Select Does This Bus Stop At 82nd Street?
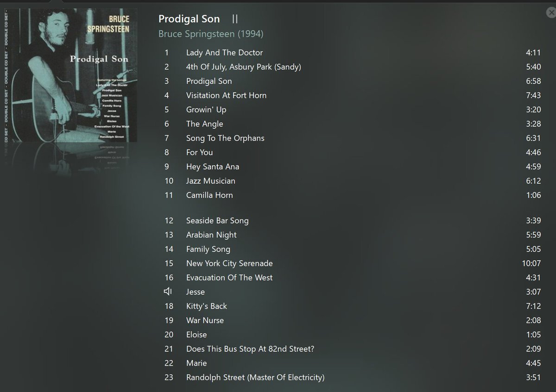556x392 pixels. pos(353,349)
